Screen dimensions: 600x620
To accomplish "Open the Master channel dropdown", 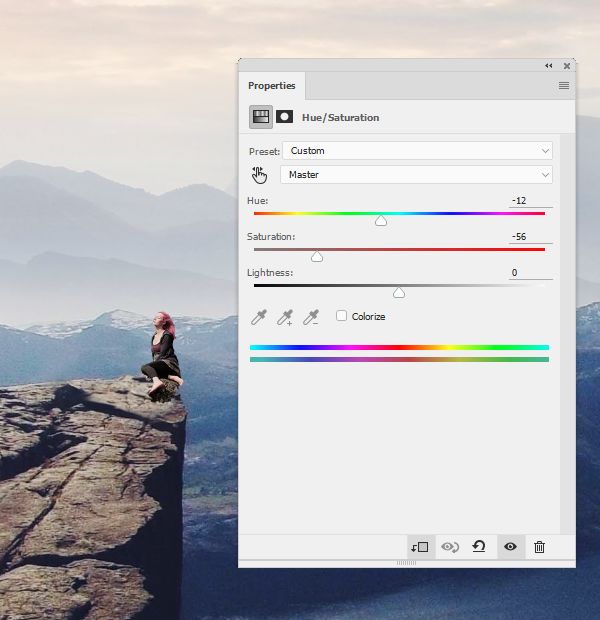I will [416, 174].
